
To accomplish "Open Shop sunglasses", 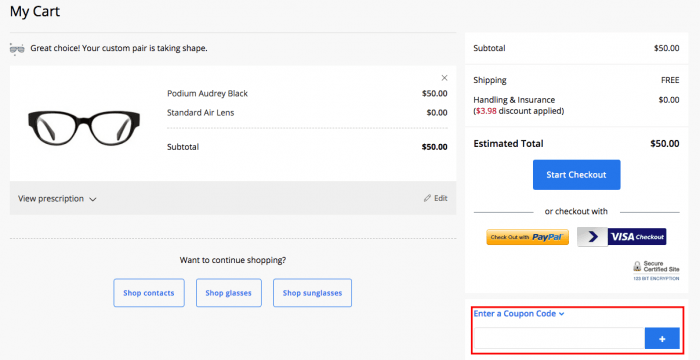I will tap(312, 293).
